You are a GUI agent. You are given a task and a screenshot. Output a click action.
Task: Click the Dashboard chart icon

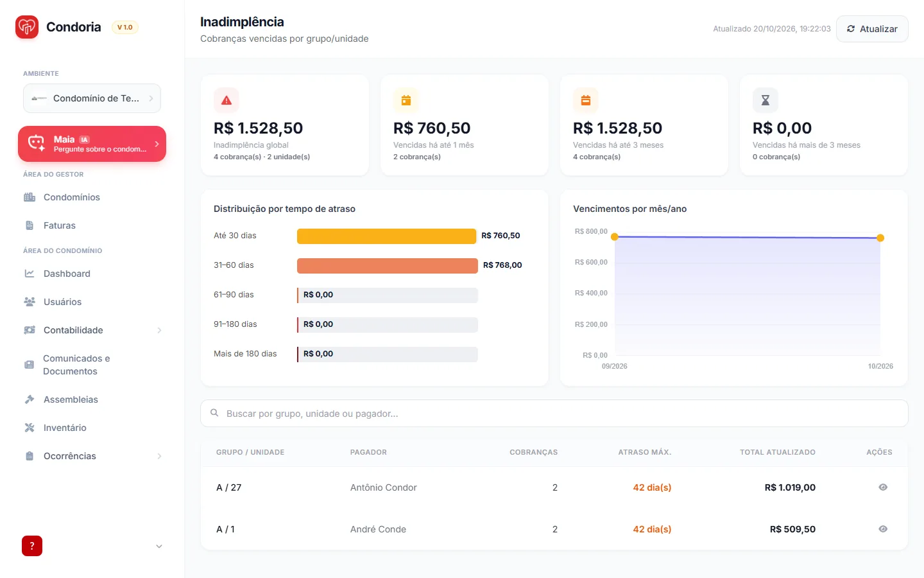tap(30, 274)
